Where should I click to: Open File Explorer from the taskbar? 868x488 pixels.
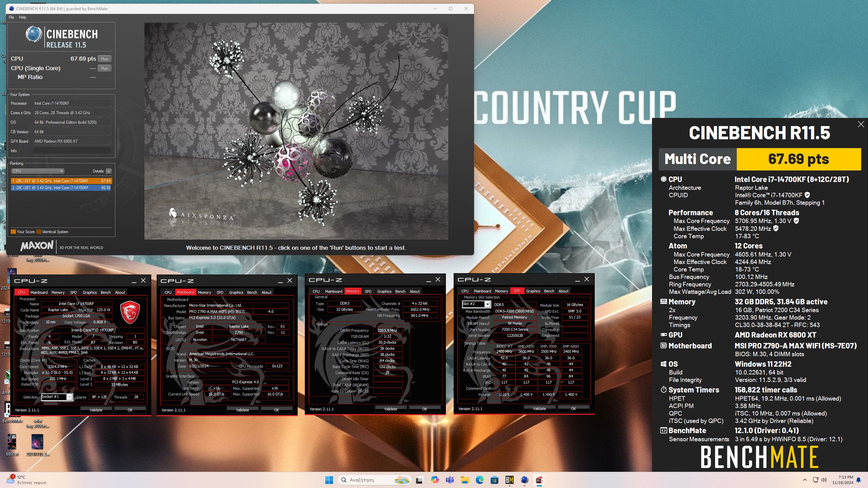pyautogui.click(x=465, y=480)
